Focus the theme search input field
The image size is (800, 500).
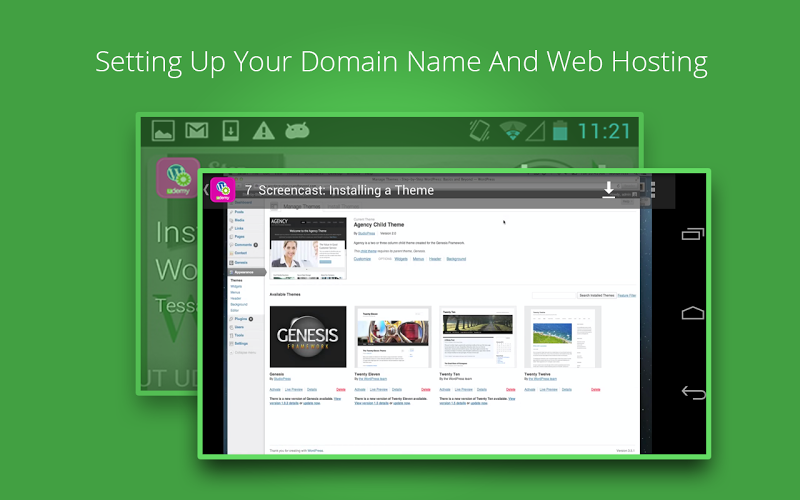click(x=554, y=295)
